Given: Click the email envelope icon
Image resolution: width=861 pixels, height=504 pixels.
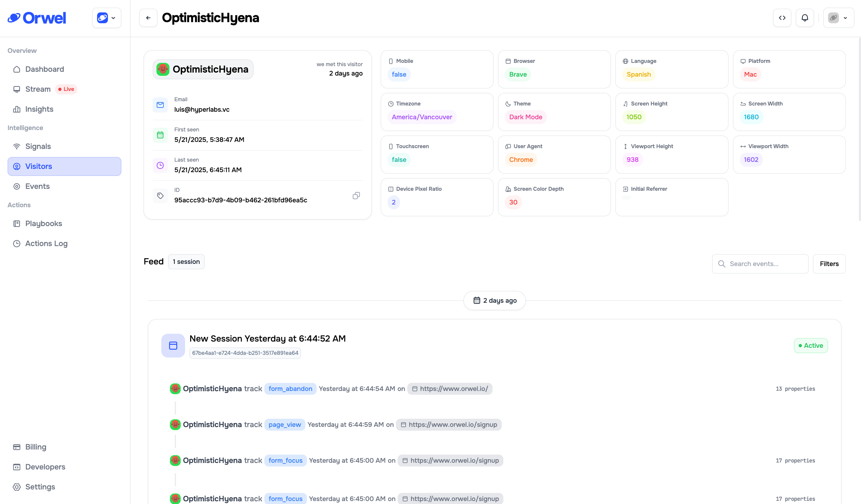Looking at the screenshot, I should 160,105.
